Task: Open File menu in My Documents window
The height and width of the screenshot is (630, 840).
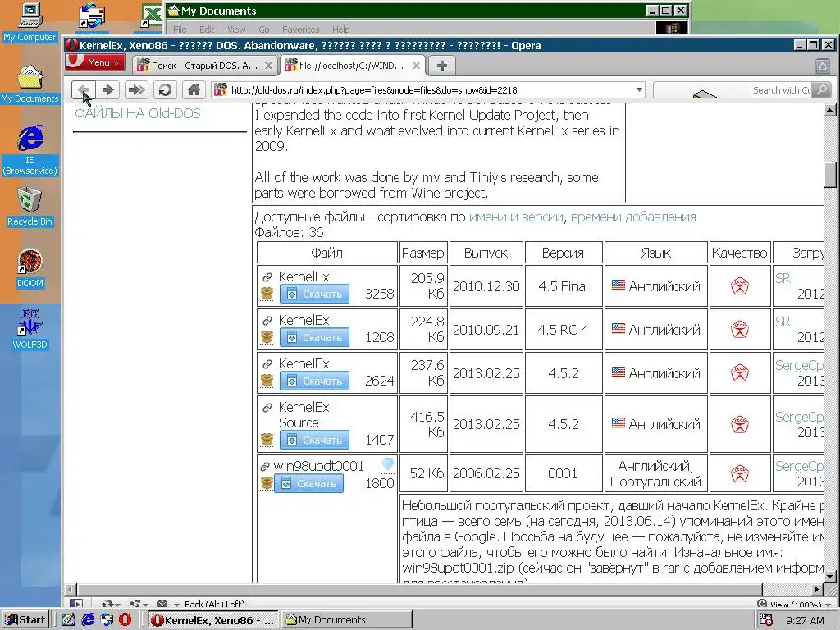Action: click(180, 30)
